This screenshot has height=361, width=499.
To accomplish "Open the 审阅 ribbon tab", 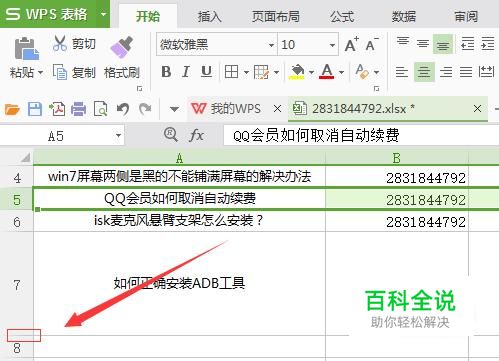I will pos(466,16).
